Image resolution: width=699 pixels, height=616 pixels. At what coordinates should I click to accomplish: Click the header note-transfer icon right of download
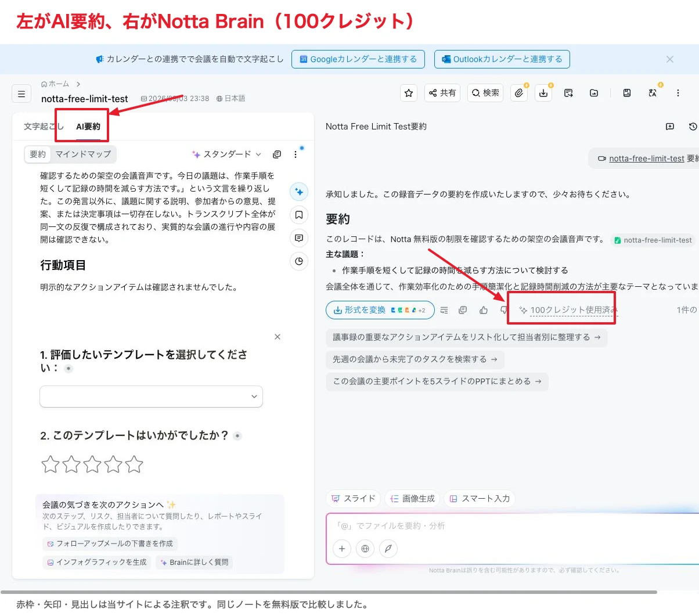click(568, 93)
